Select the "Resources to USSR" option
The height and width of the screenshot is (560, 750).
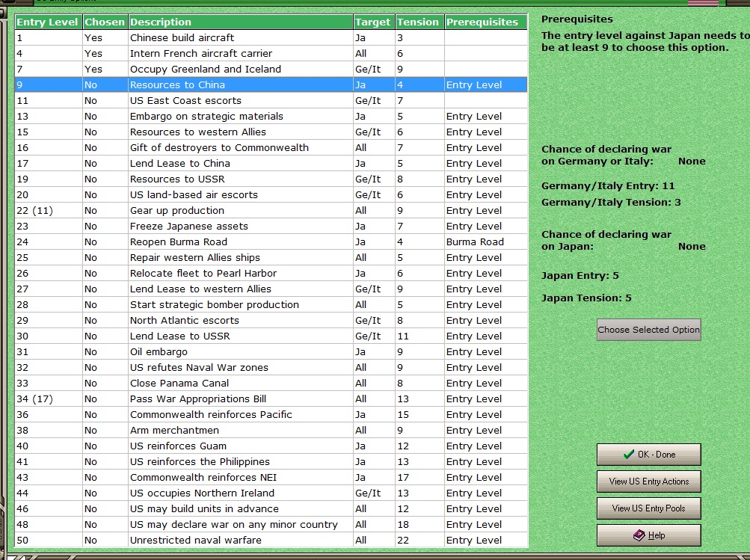271,179
